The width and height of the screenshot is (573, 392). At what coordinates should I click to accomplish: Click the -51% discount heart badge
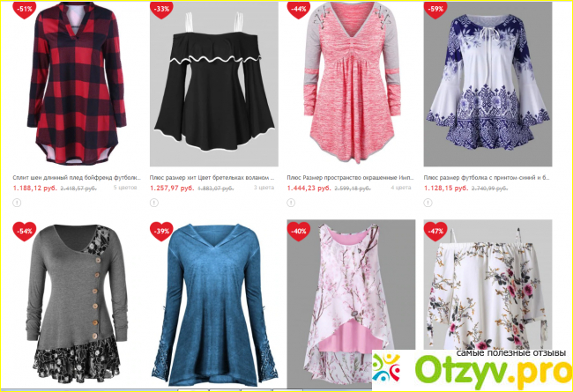pyautogui.click(x=25, y=9)
